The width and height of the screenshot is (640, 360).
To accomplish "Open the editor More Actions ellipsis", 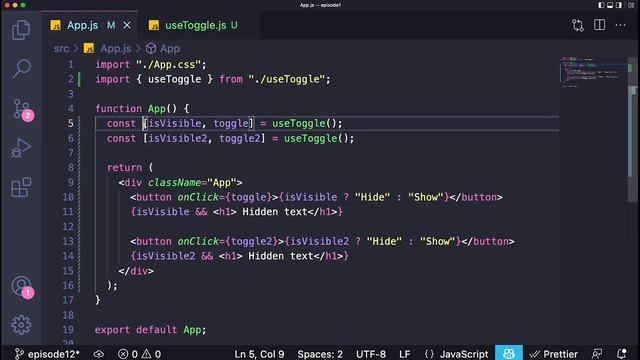I will point(620,25).
